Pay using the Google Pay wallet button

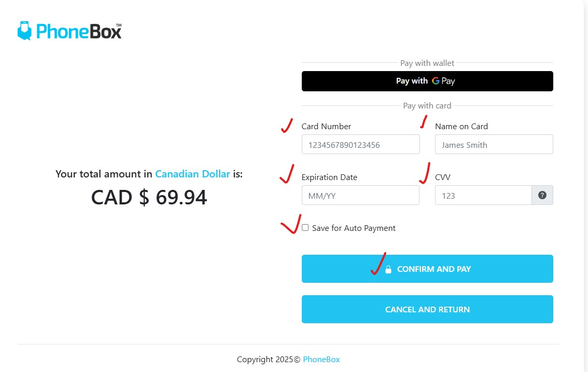[x=427, y=81]
